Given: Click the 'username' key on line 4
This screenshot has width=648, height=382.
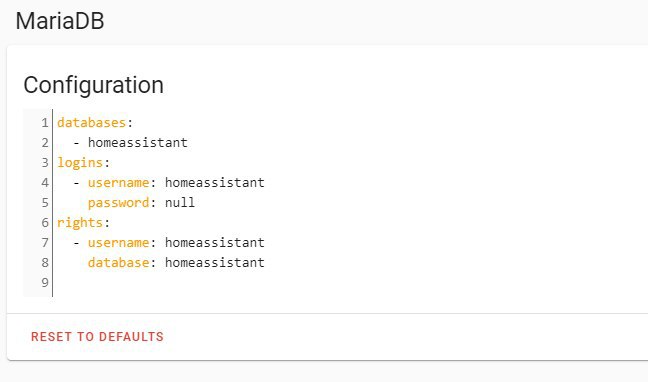Looking at the screenshot, I should click(118, 183).
